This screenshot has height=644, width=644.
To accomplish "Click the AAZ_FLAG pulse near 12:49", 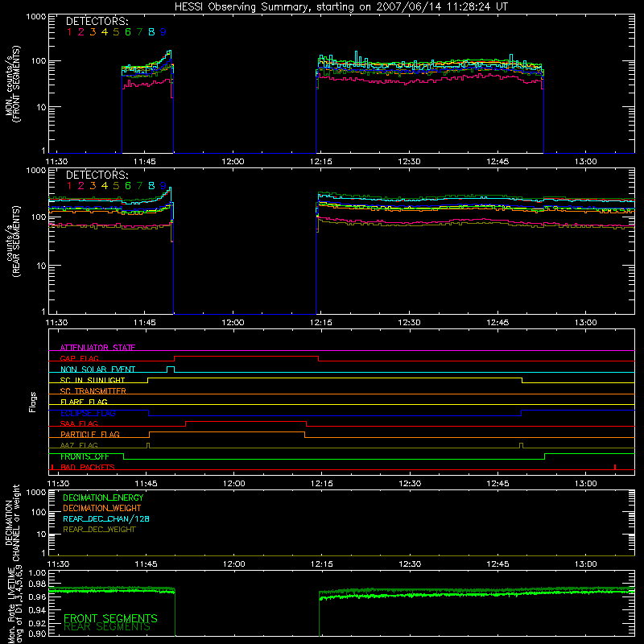I will click(521, 445).
